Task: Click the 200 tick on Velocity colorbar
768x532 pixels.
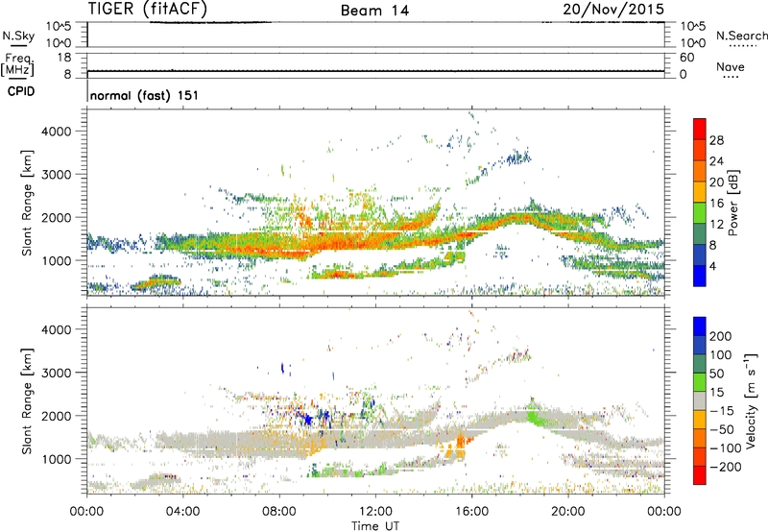Action: (721, 336)
